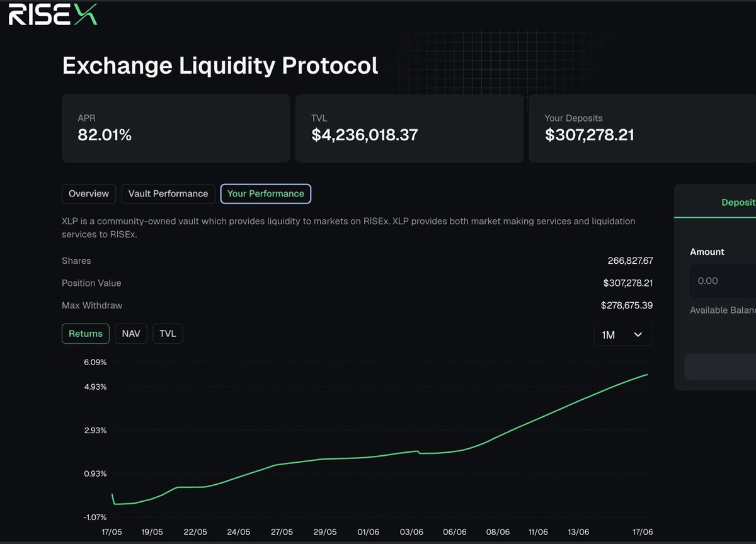The image size is (756, 544).
Task: Click the Max Withdraw value $278,675.39
Action: [627, 305]
